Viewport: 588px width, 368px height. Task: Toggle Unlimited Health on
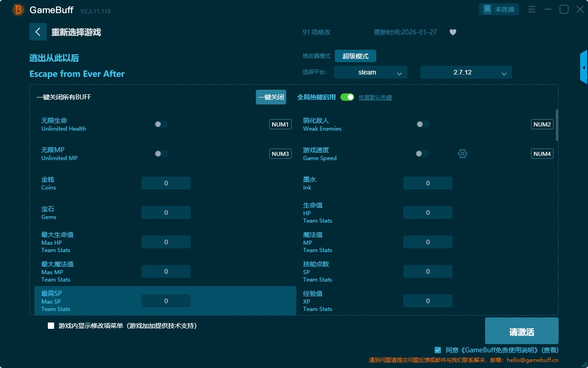(161, 124)
